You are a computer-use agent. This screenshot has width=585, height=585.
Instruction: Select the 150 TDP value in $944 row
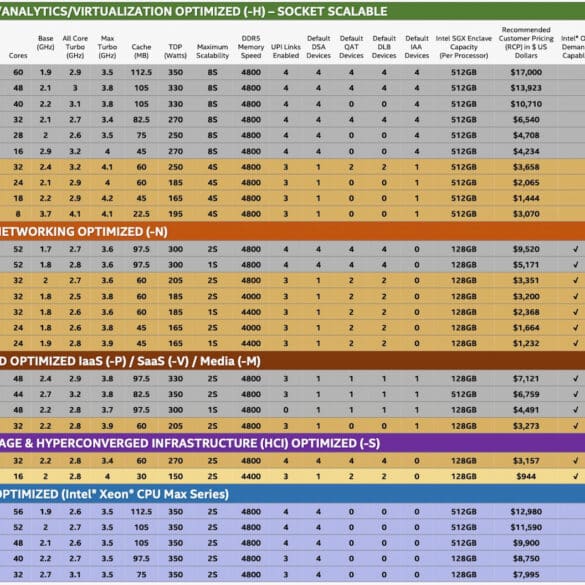pyautogui.click(x=175, y=476)
